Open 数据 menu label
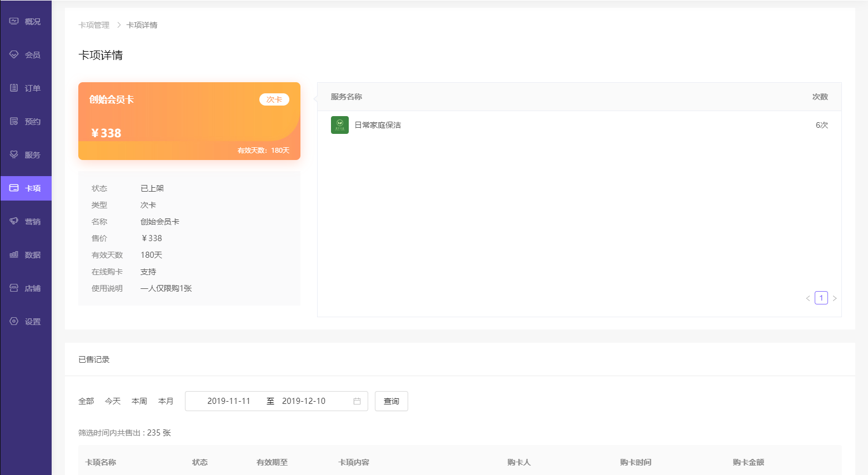This screenshot has height=475, width=868. pos(33,255)
